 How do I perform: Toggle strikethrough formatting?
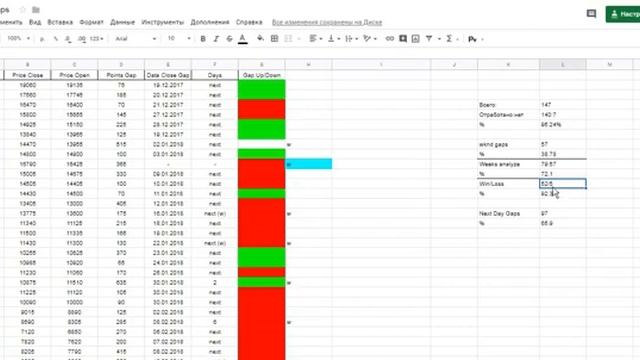[229, 39]
